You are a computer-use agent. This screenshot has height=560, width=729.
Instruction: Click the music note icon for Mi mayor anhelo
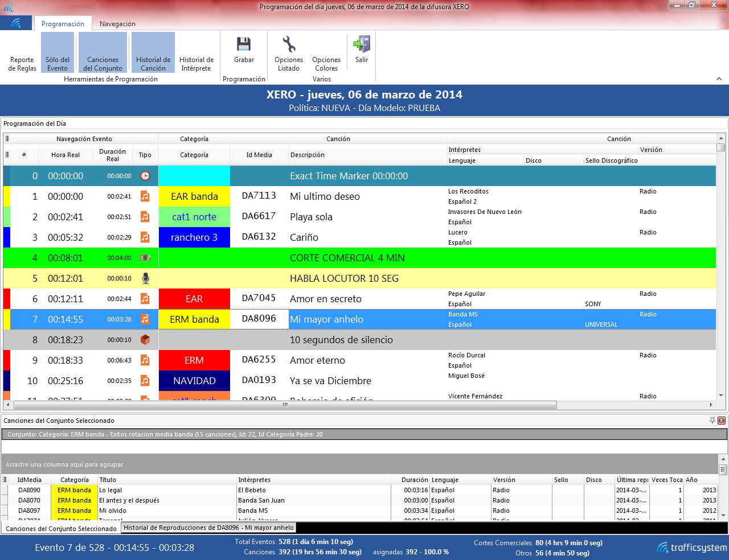pyautogui.click(x=145, y=319)
